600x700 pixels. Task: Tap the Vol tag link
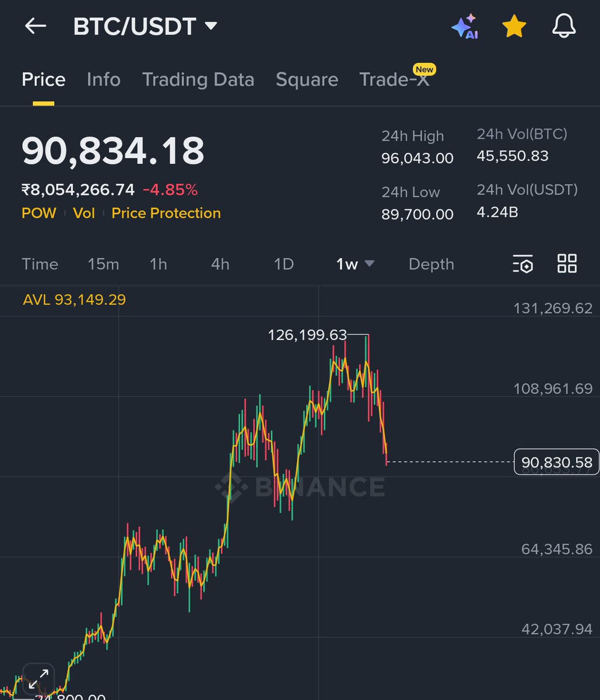(84, 213)
